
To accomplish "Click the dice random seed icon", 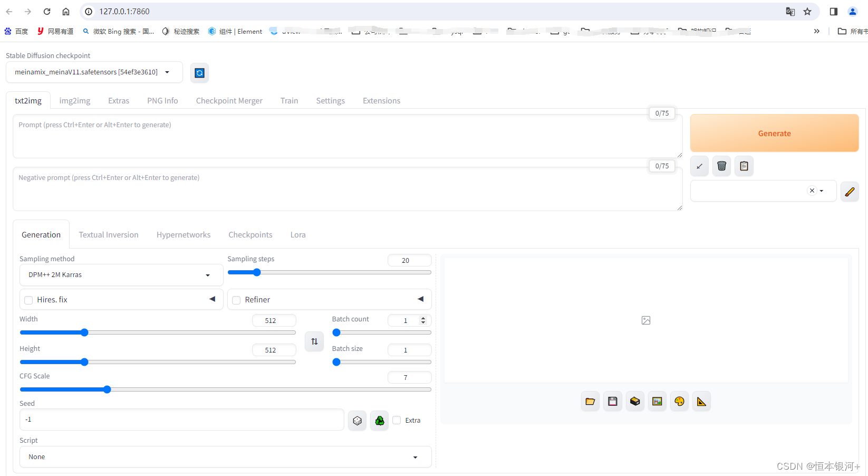I will pos(357,421).
